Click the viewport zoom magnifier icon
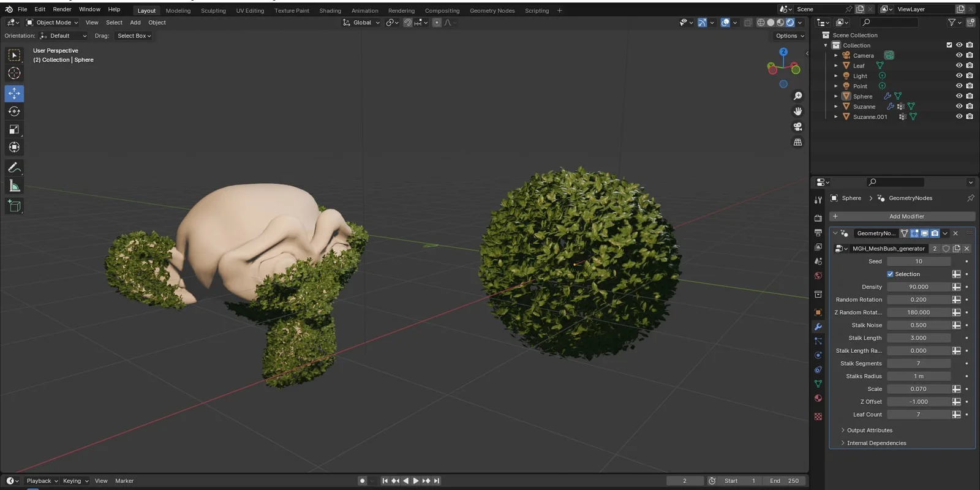 [797, 96]
